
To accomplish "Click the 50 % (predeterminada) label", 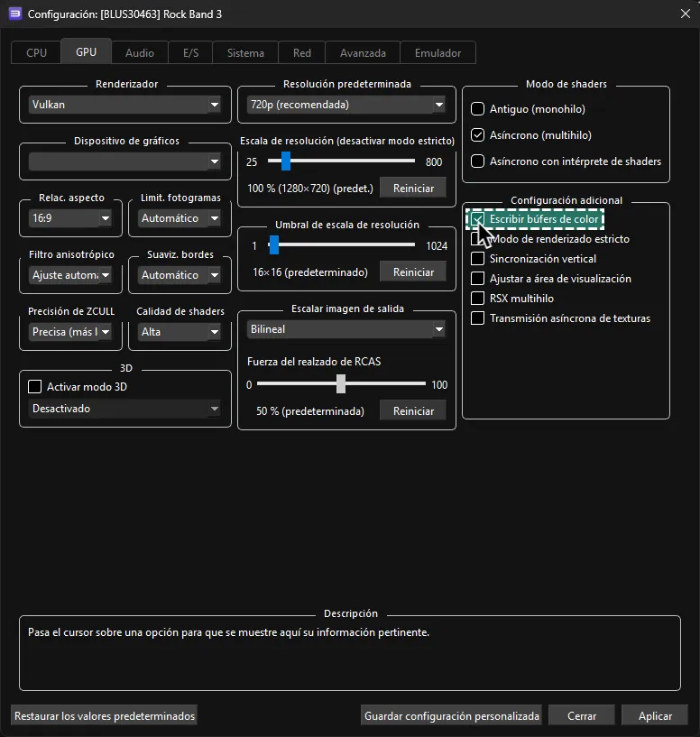I will 310,411.
